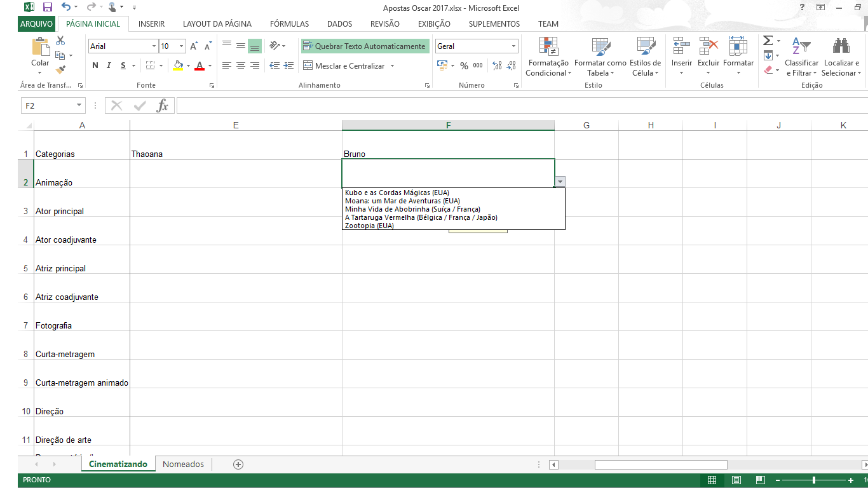Align text left horizontally
Screen dimensions: 868x488
click(227, 65)
